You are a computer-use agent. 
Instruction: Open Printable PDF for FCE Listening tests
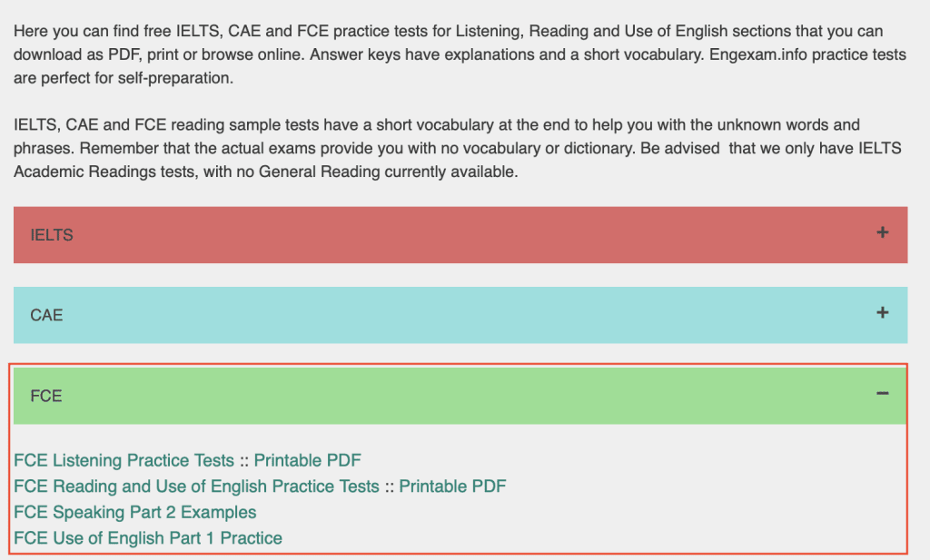307,460
